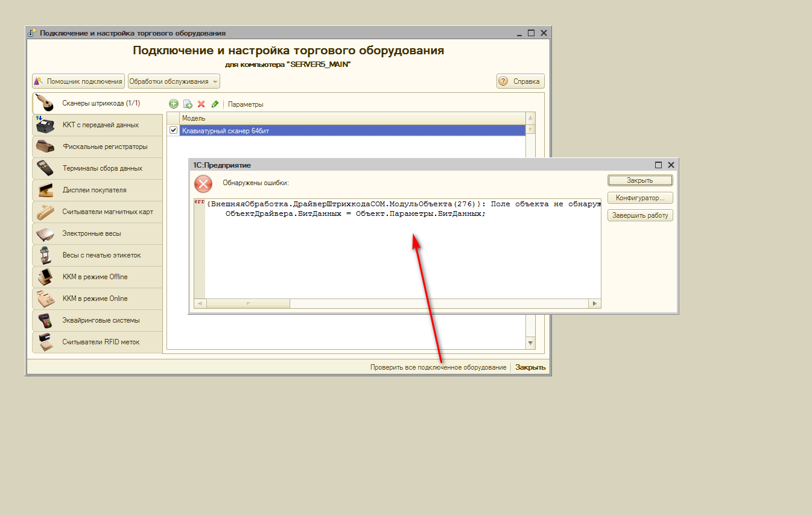Click the copy equipment icon in toolbar
Image resolution: width=812 pixels, height=515 pixels.
tap(188, 104)
